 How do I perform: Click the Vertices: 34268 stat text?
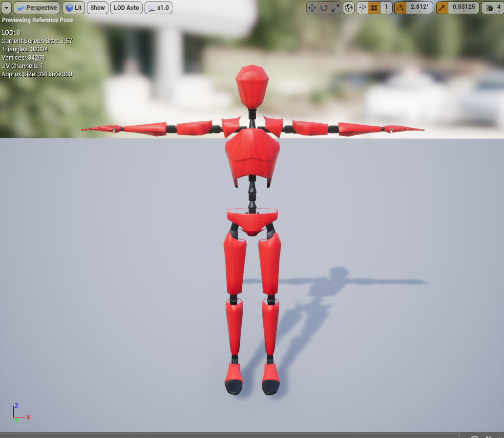[23, 58]
